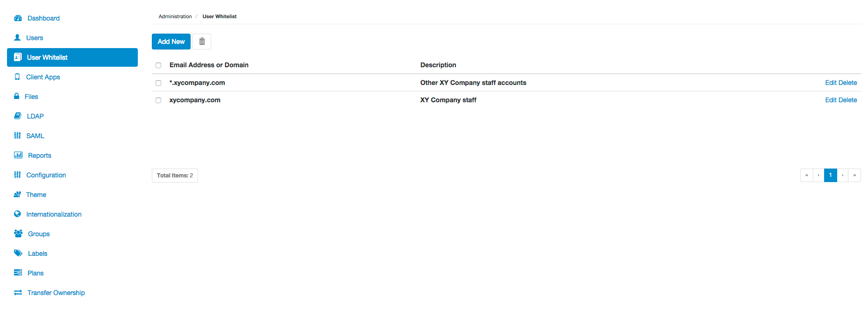868x310 pixels.
Task: Click the Labels tag icon
Action: (18, 253)
